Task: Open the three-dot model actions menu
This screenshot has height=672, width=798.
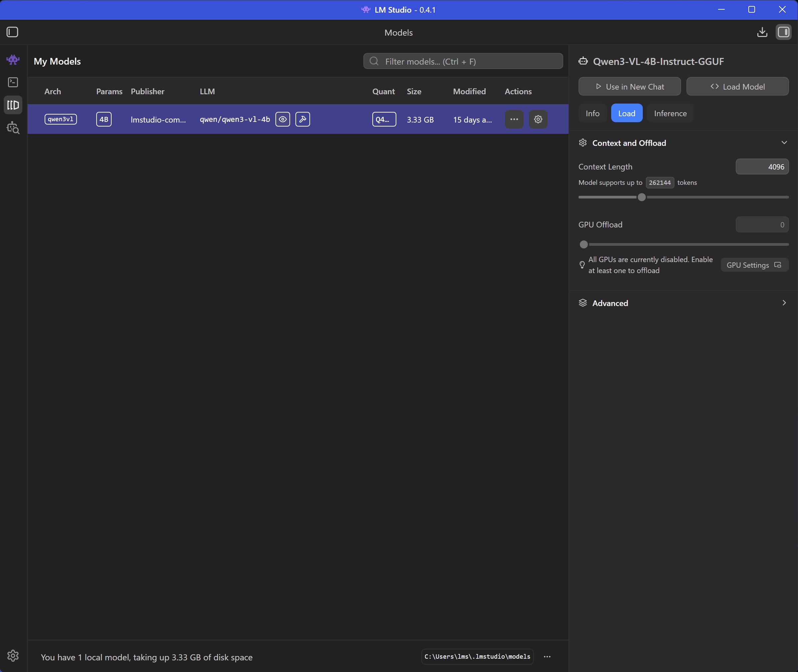Action: (514, 119)
